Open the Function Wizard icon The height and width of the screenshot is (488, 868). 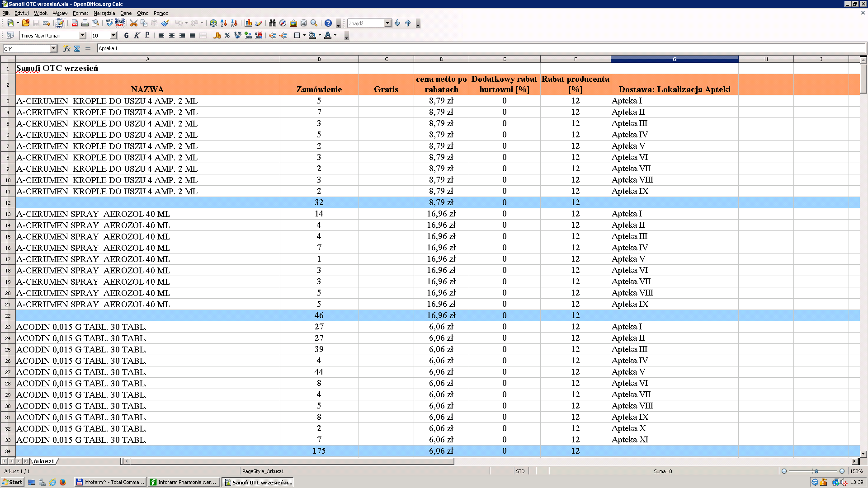(x=66, y=48)
